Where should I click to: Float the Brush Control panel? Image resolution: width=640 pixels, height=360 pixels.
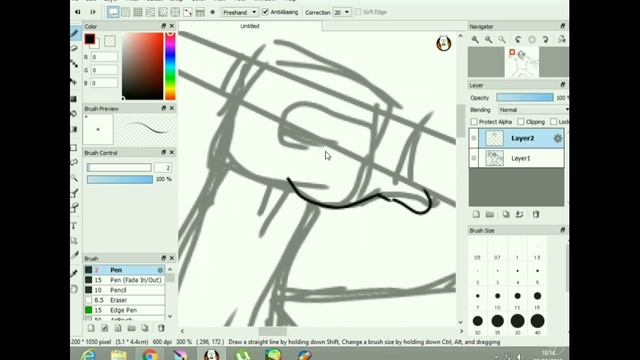pyautogui.click(x=164, y=152)
